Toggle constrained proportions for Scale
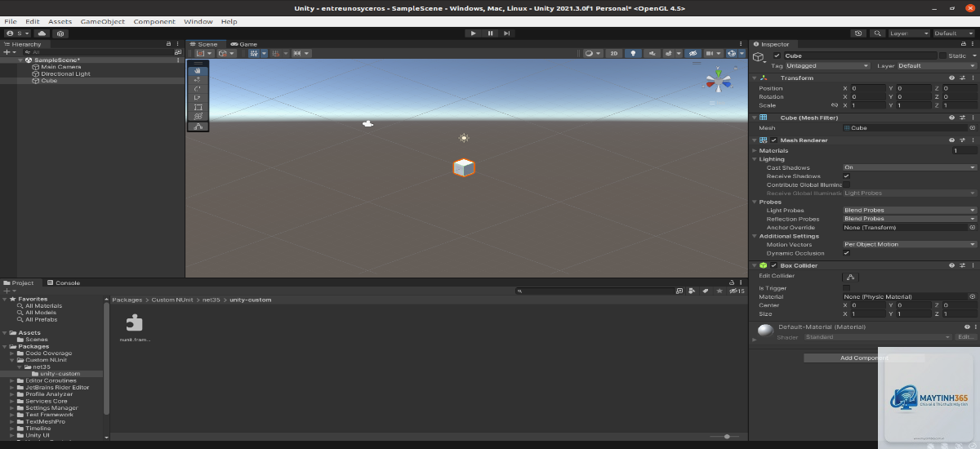The image size is (980, 449). click(835, 105)
